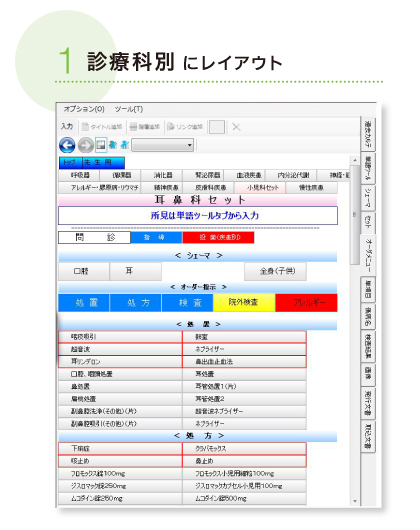The height and width of the screenshot is (530, 420).
Task: Click 精神疾患 button
Action: (162, 188)
